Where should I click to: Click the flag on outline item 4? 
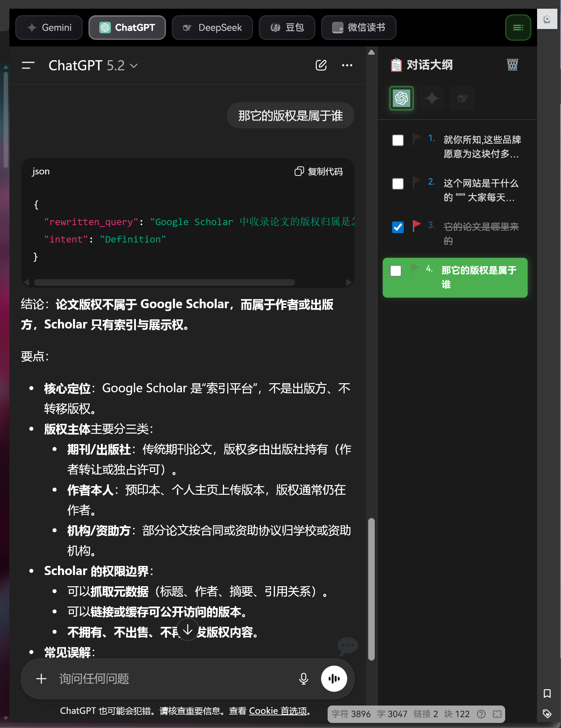click(414, 269)
